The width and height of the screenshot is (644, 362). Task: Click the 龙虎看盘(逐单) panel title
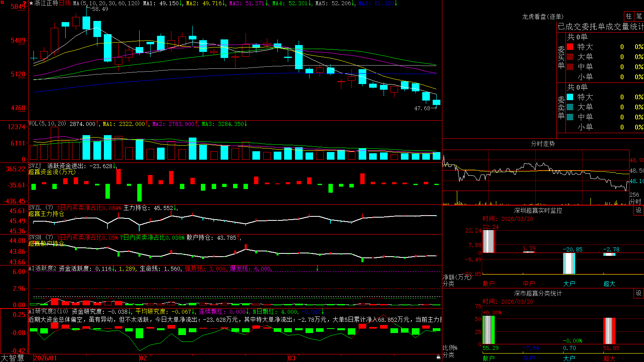[x=543, y=16]
